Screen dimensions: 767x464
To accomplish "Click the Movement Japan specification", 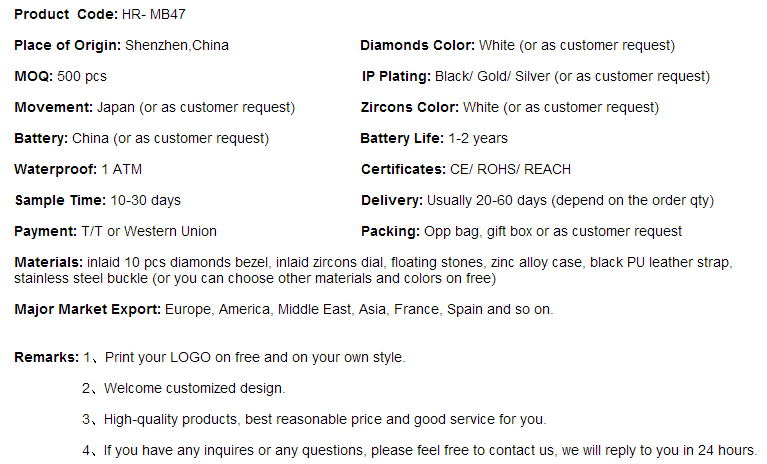I will click(x=155, y=108).
